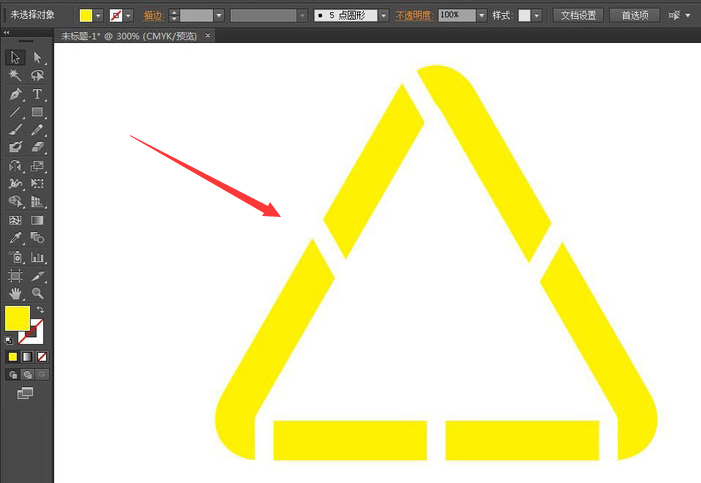Screen dimensions: 701x483
Task: Select the Scale tool
Action: pos(37,166)
